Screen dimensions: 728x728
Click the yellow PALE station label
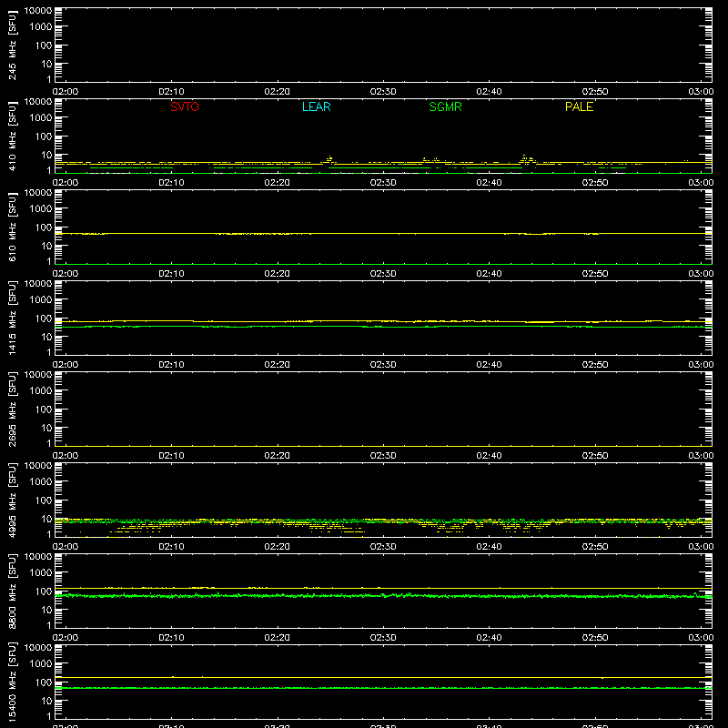[579, 106]
